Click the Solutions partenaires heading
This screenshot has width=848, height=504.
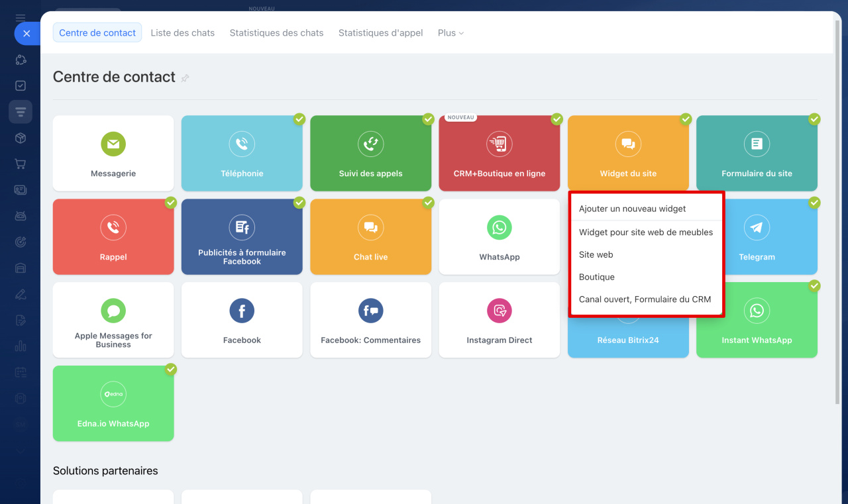click(105, 471)
